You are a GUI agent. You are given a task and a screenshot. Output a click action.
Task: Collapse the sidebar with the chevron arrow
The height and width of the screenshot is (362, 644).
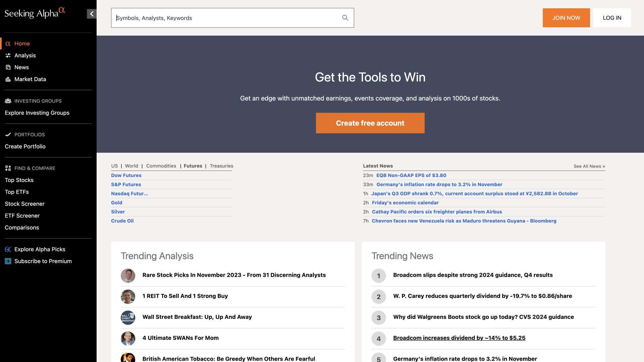92,14
